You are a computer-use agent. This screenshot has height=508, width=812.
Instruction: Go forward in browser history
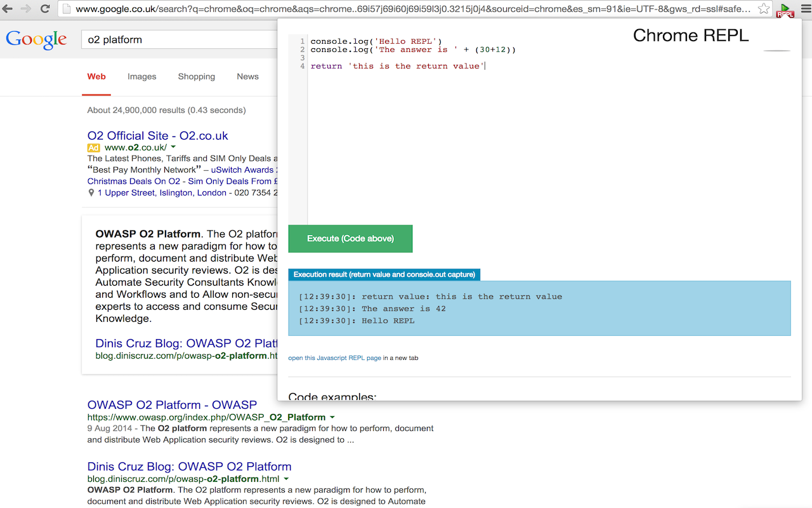[26, 9]
